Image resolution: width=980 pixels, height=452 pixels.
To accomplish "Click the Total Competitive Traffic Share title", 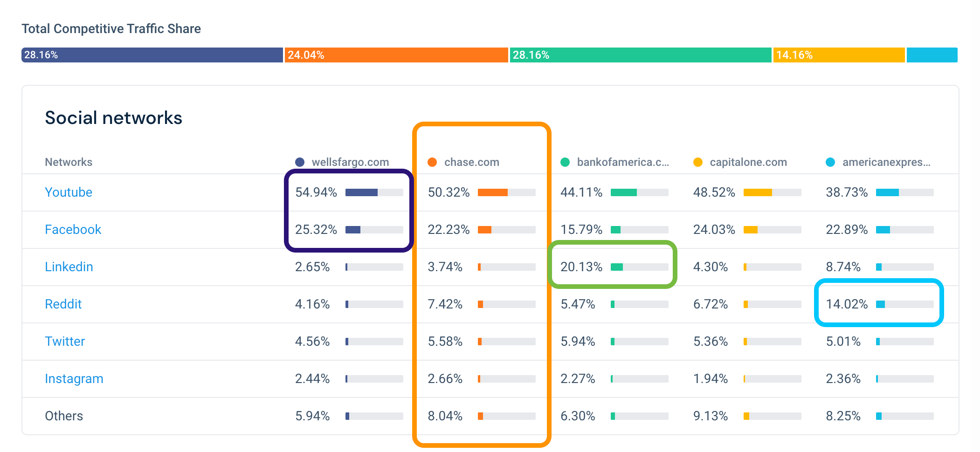I will pyautogui.click(x=111, y=29).
